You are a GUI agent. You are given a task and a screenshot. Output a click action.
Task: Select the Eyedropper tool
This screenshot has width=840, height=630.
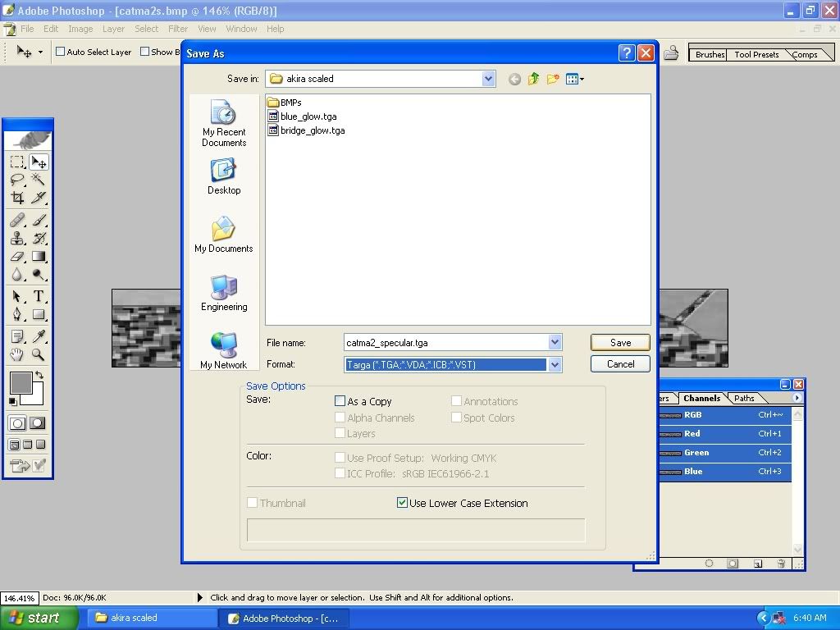[x=38, y=336]
